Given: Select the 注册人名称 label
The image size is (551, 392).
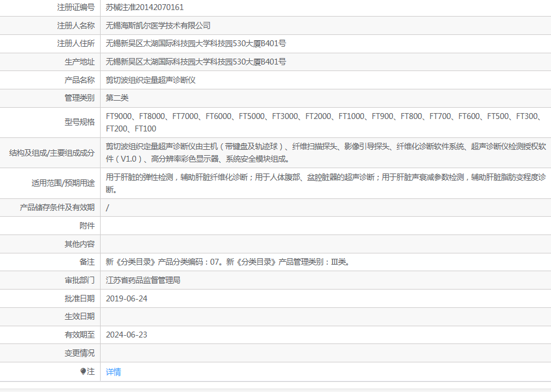Looking at the screenshot, I should click(x=76, y=25).
